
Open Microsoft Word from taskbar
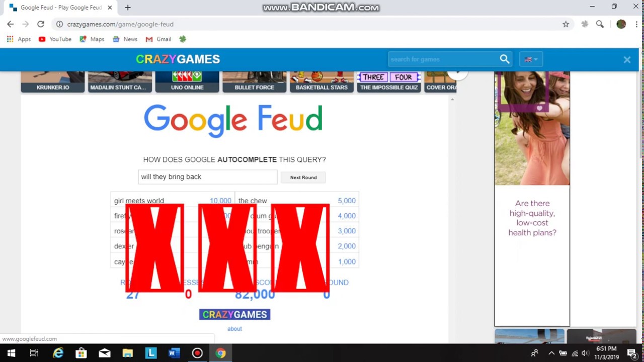[x=174, y=353]
